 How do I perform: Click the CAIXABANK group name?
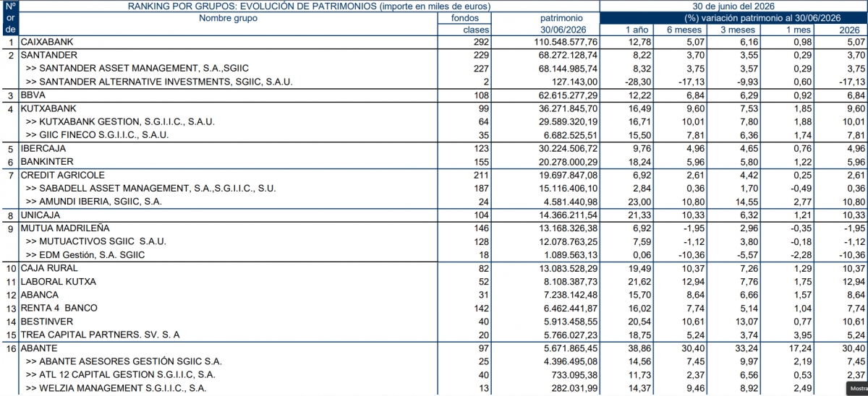click(x=47, y=43)
